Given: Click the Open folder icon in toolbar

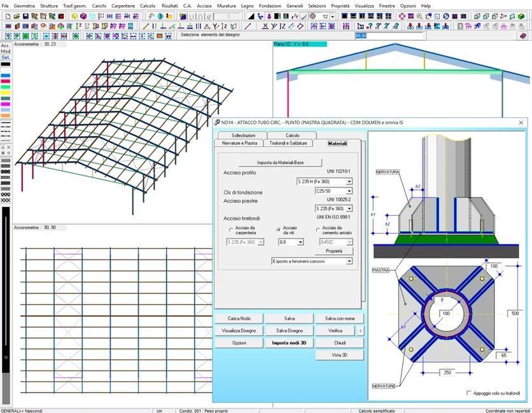Looking at the screenshot, I should (15, 16).
